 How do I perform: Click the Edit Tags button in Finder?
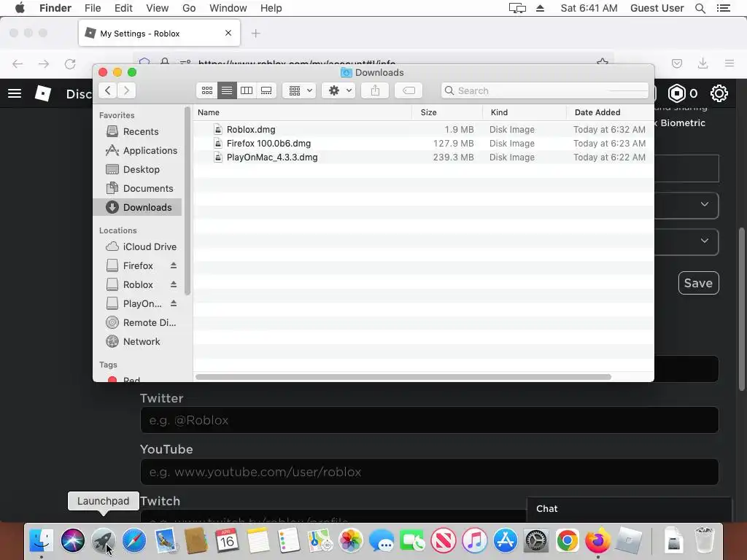point(409,90)
